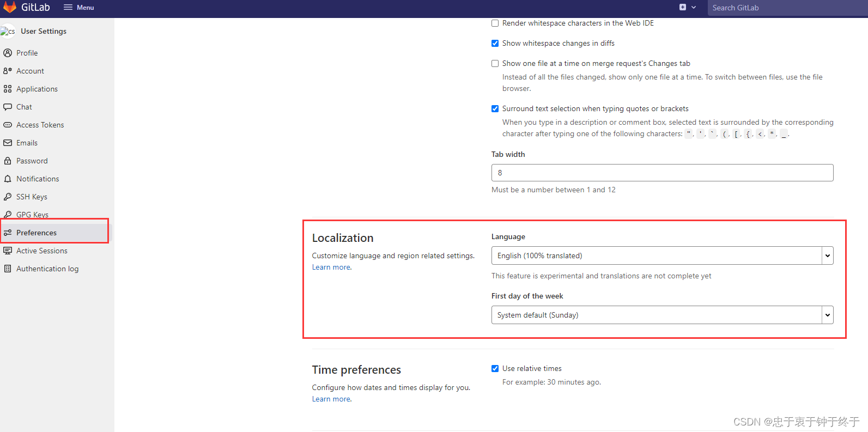Click Learn more under Localization

coord(331,267)
